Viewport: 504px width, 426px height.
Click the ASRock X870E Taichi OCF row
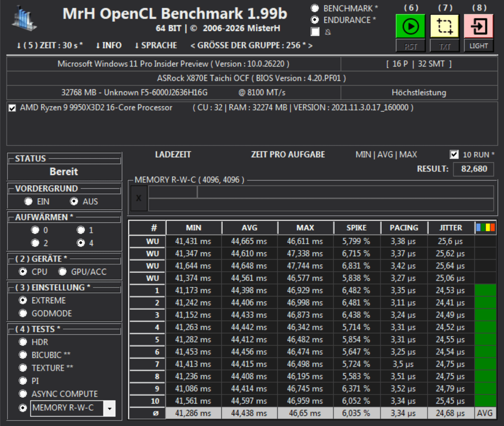pos(252,78)
